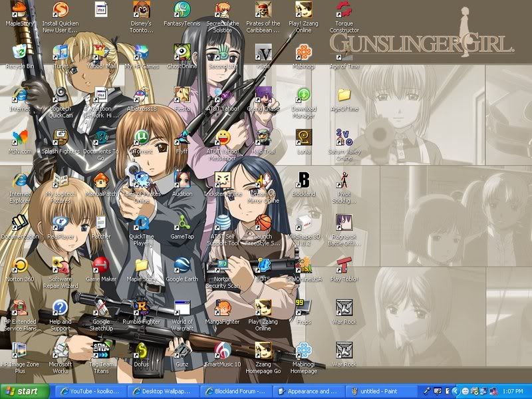The image size is (532, 399).
Task: Click the 1:07 PM taskbar clock
Action: point(512,391)
